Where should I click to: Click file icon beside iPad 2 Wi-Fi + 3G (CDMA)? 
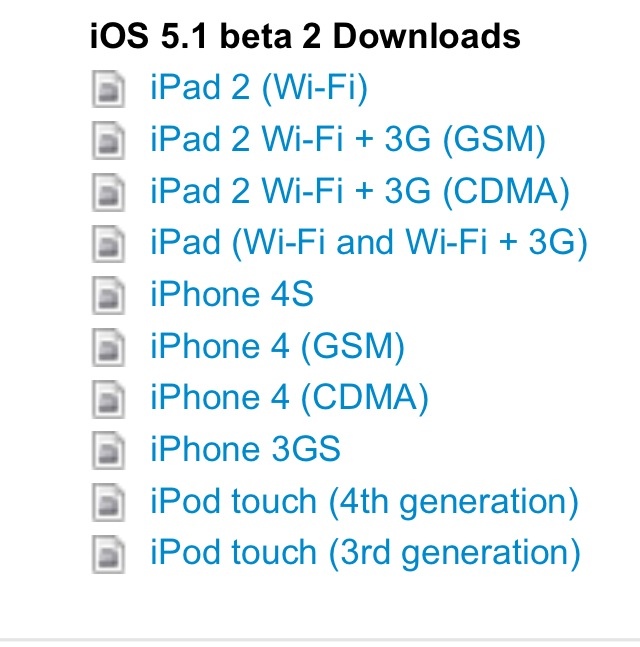click(107, 194)
